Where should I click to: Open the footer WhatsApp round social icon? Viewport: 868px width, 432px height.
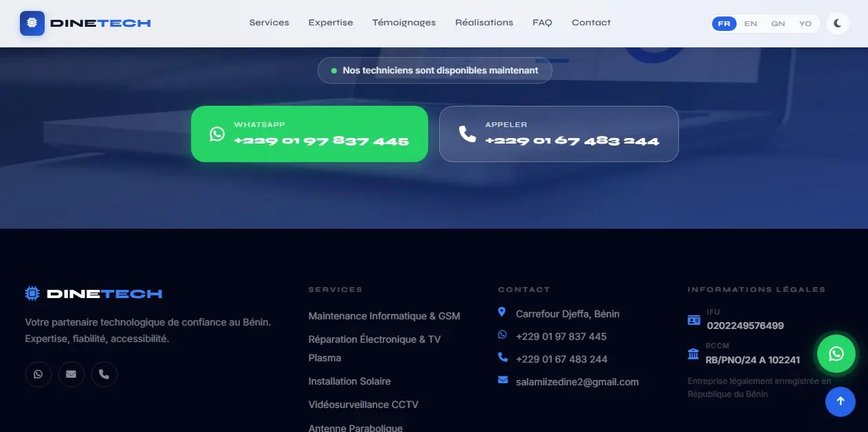(38, 374)
